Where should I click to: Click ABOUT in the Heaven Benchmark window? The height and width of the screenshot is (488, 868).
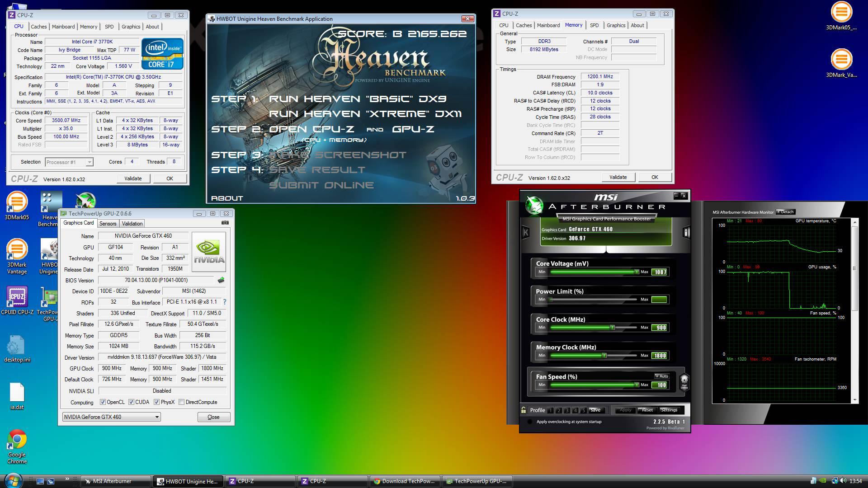[x=227, y=198]
